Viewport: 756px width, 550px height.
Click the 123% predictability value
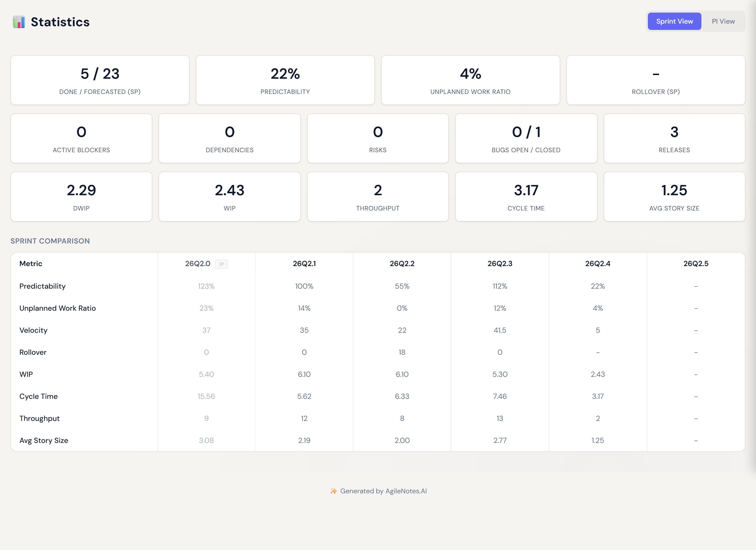pyautogui.click(x=206, y=286)
